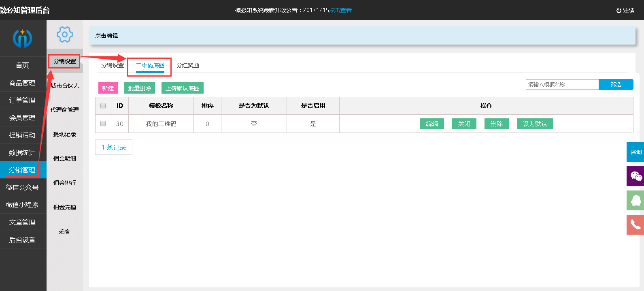This screenshot has width=644, height=291.
Task: Check the checkbox for row ID 30
Action: pyautogui.click(x=103, y=124)
